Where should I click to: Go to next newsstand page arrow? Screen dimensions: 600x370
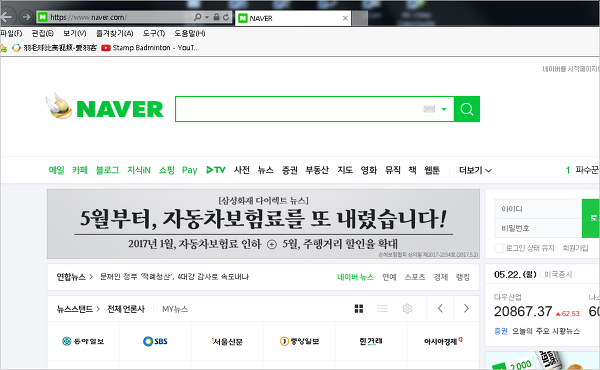click(466, 308)
